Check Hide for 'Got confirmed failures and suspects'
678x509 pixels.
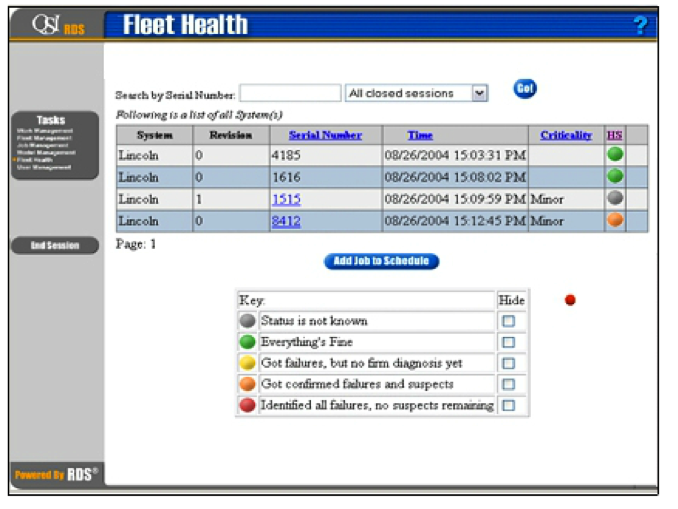point(509,384)
